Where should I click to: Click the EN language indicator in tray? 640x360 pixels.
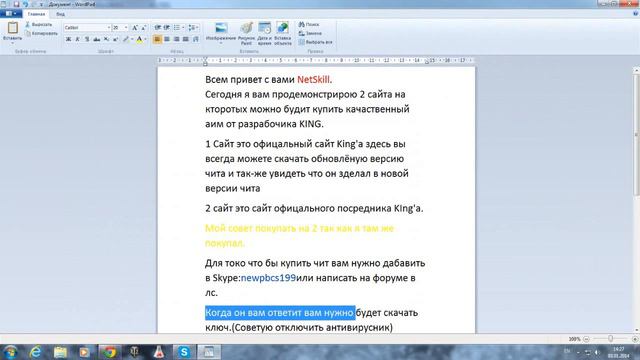click(x=567, y=351)
